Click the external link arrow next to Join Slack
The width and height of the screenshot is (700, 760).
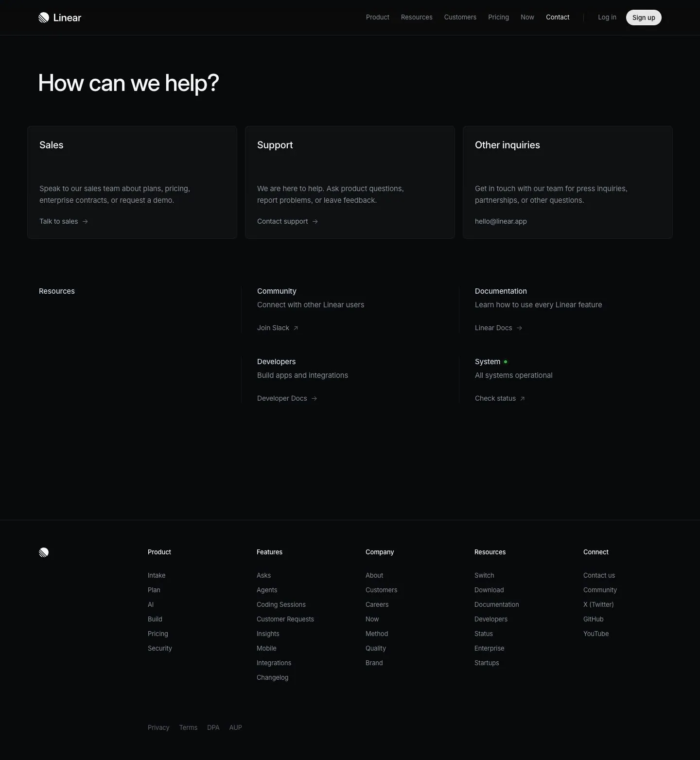(x=296, y=328)
